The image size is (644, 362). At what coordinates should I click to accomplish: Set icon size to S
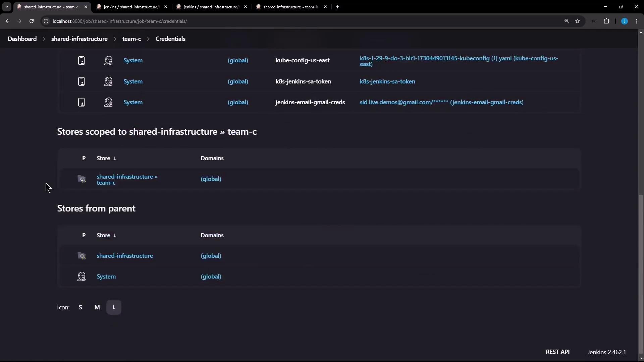click(x=80, y=307)
